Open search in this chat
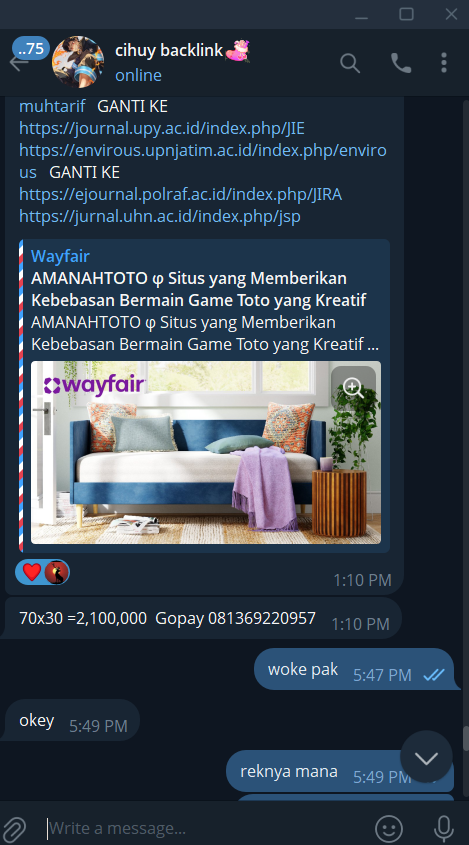This screenshot has width=469, height=845. click(x=350, y=63)
